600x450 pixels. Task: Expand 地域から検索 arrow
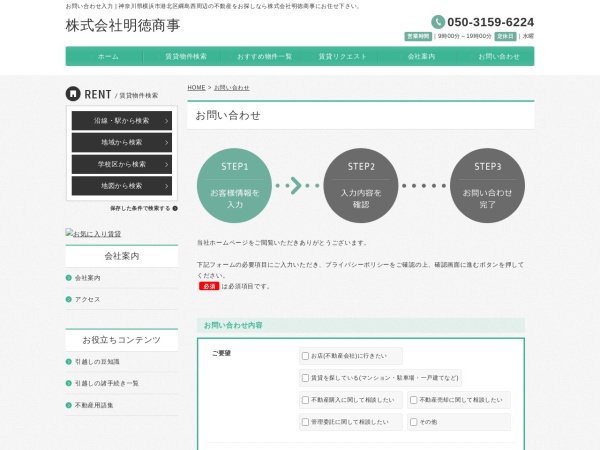pos(166,143)
